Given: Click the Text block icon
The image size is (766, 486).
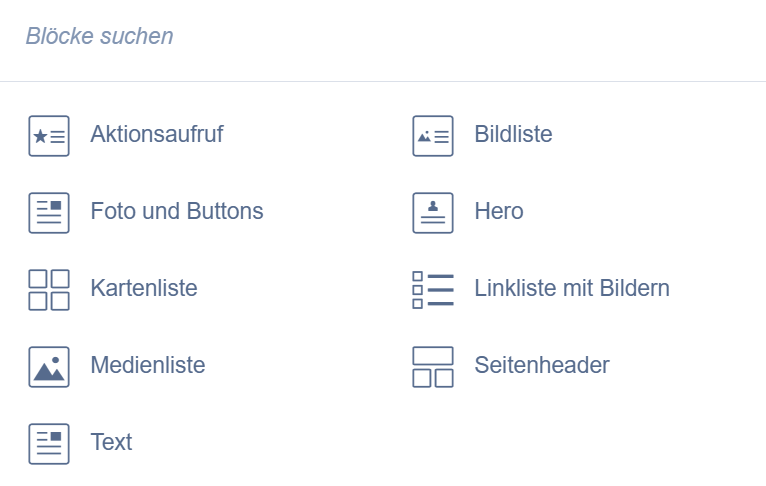Looking at the screenshot, I should (x=49, y=444).
